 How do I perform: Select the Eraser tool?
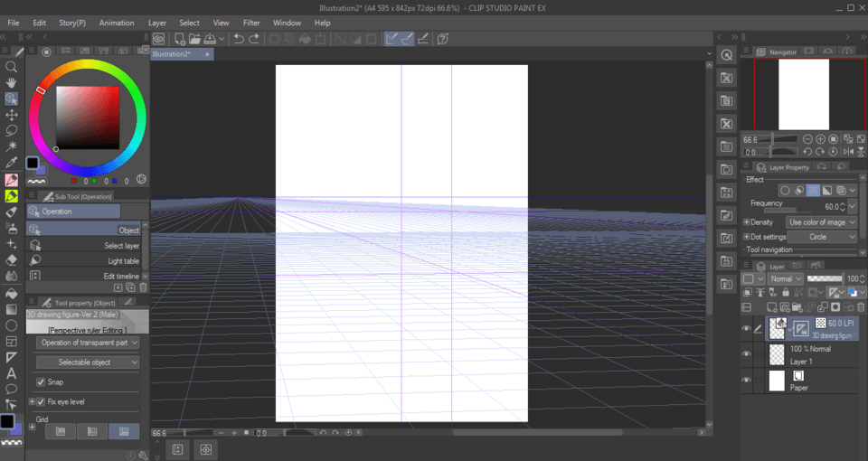pyautogui.click(x=11, y=260)
